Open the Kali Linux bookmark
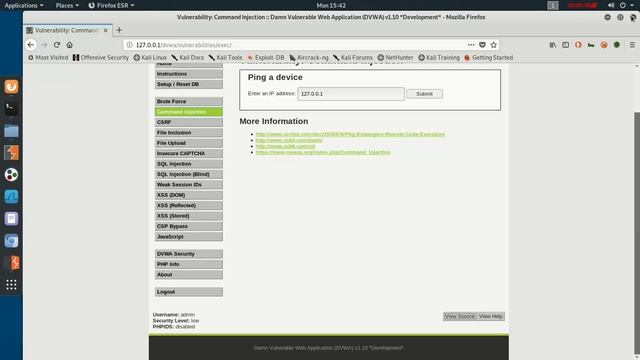The width and height of the screenshot is (640, 360). click(x=150, y=58)
